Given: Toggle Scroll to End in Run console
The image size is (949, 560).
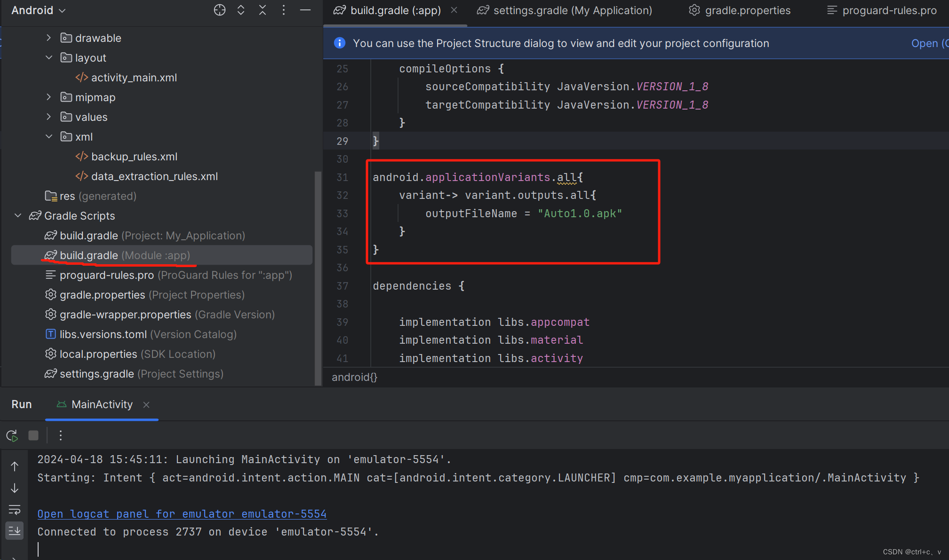Looking at the screenshot, I should point(15,531).
